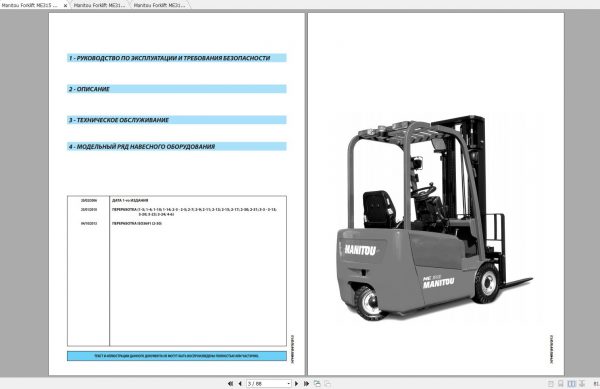Click the blue copyright notice bar
Screen dimensions: 600x389
click(x=177, y=356)
